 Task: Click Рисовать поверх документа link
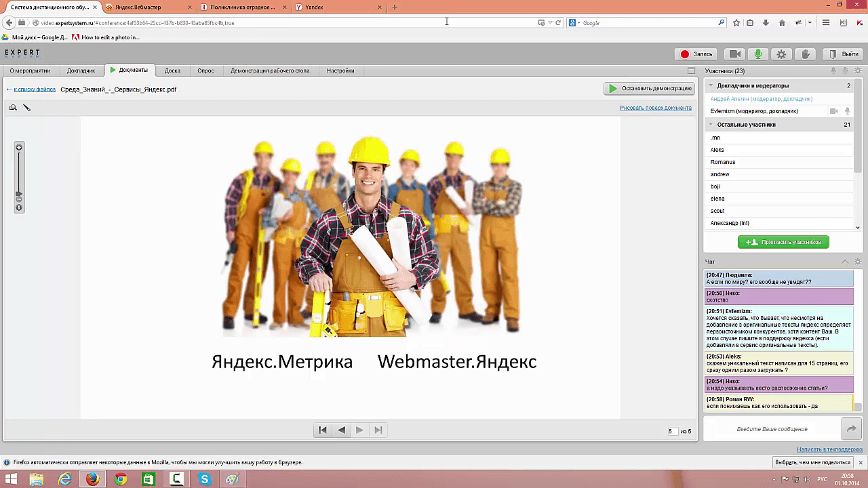[656, 108]
